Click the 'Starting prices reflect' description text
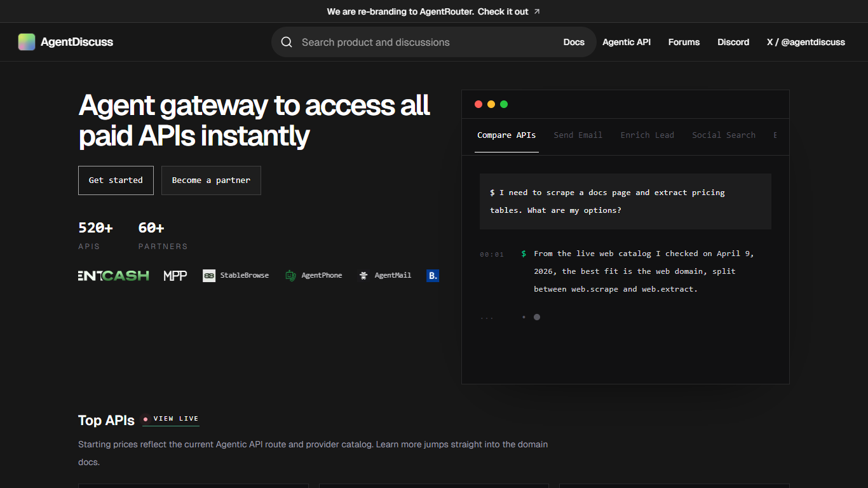The height and width of the screenshot is (488, 868). coord(313,453)
